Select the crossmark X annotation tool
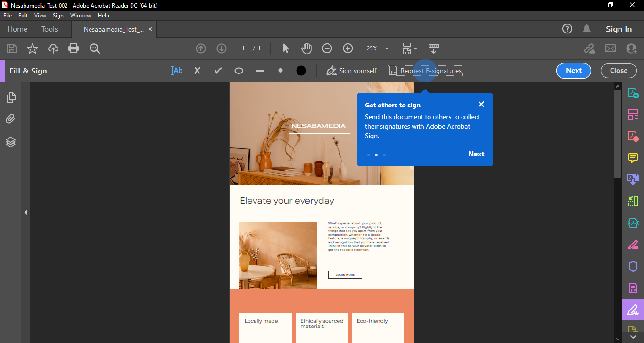 point(197,71)
